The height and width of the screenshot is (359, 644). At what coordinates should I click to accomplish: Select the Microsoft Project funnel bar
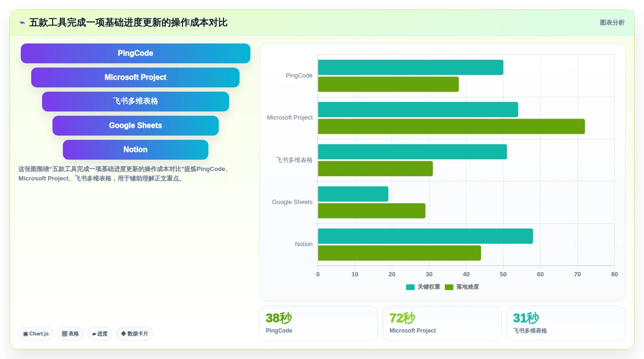(x=136, y=77)
